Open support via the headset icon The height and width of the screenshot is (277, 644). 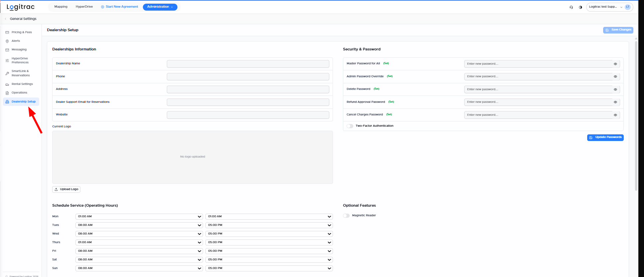pos(571,7)
